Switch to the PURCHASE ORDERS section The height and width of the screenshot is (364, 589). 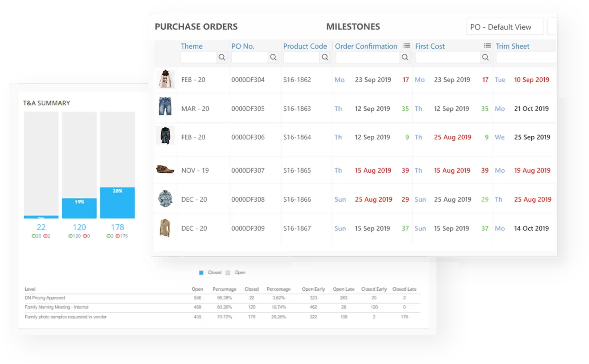coord(196,27)
